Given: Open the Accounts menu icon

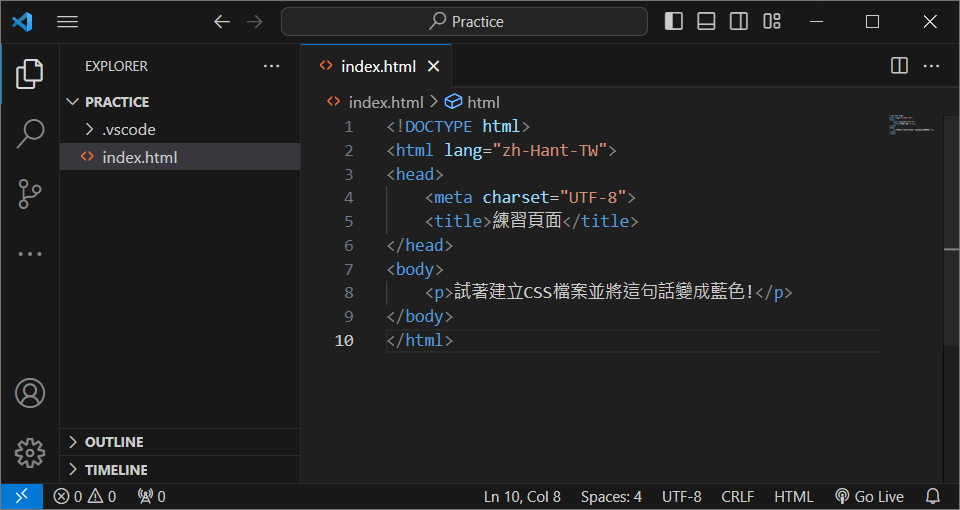Looking at the screenshot, I should [x=30, y=393].
